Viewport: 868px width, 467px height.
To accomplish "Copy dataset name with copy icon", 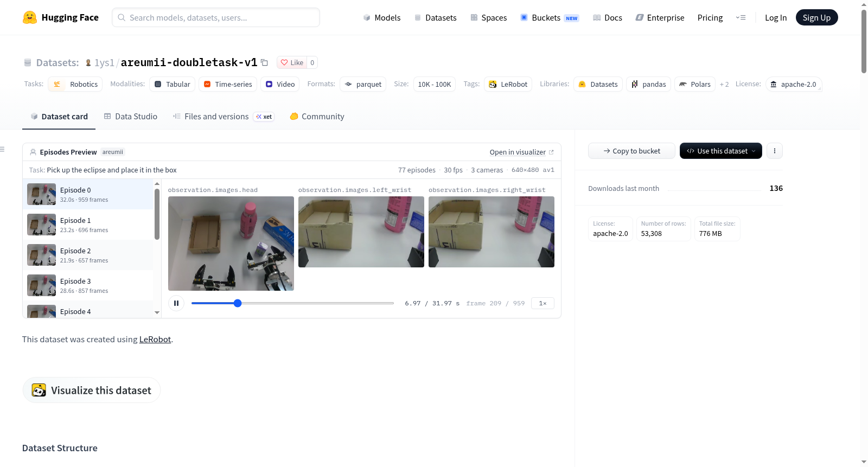I will click(264, 62).
